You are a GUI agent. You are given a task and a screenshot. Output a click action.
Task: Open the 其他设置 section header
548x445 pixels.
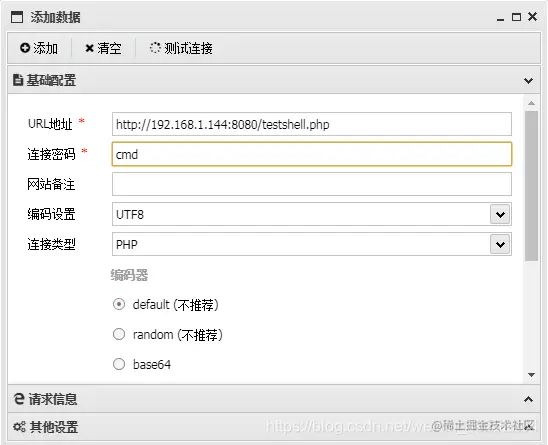point(274,426)
